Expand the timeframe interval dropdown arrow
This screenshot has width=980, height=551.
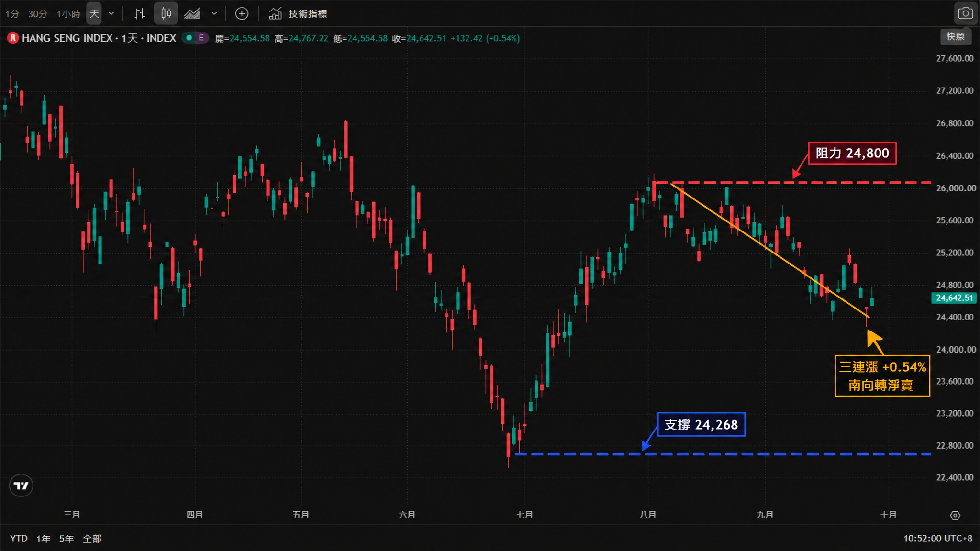coord(111,13)
